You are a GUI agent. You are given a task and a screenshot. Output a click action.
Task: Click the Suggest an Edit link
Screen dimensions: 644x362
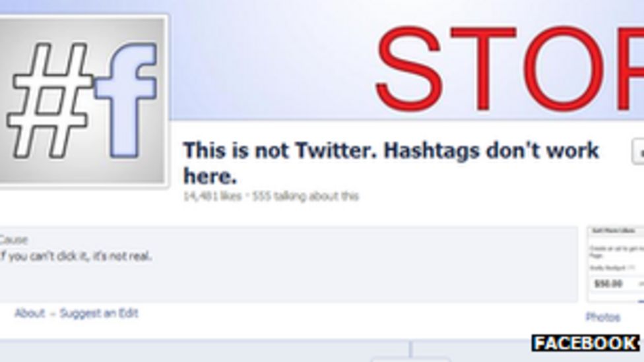pyautogui.click(x=99, y=314)
